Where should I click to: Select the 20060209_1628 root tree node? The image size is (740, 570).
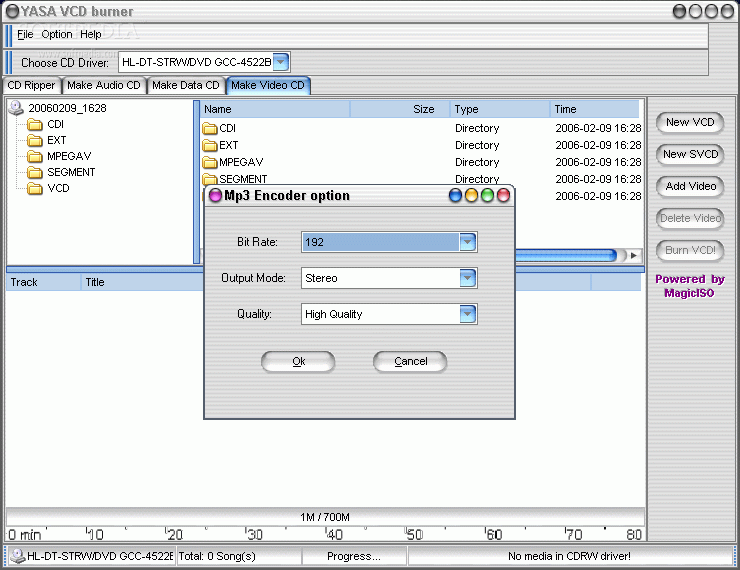click(x=67, y=109)
